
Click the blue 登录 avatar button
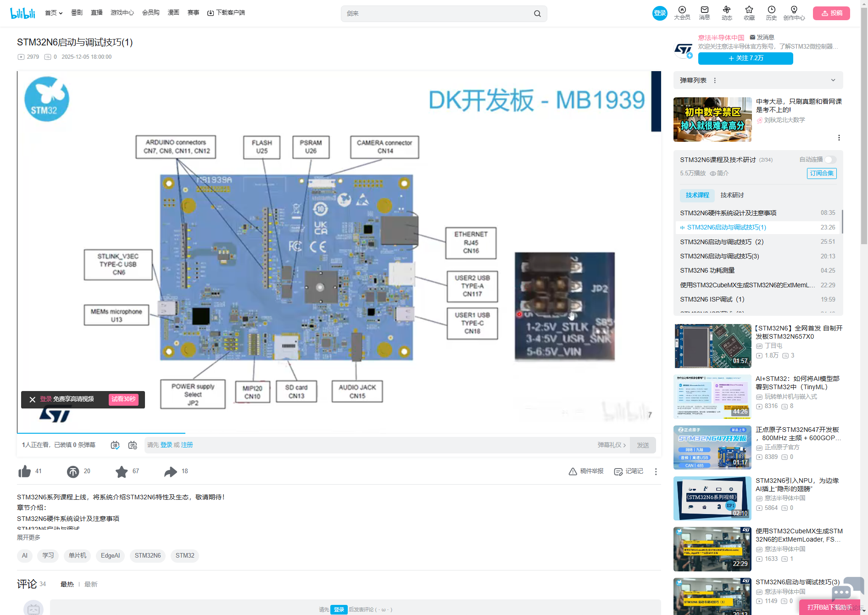click(x=660, y=13)
